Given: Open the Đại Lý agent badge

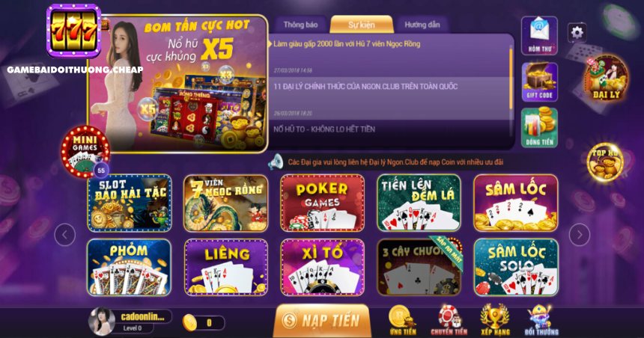Looking at the screenshot, I should 607,79.
